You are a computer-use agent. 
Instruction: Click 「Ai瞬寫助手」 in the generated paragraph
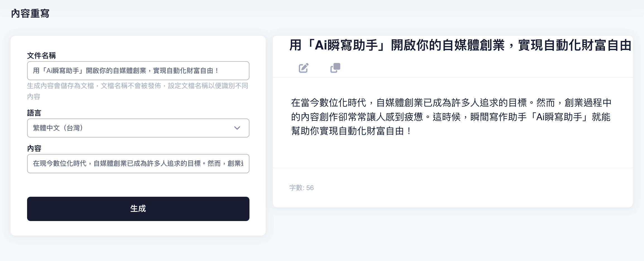click(x=557, y=117)
